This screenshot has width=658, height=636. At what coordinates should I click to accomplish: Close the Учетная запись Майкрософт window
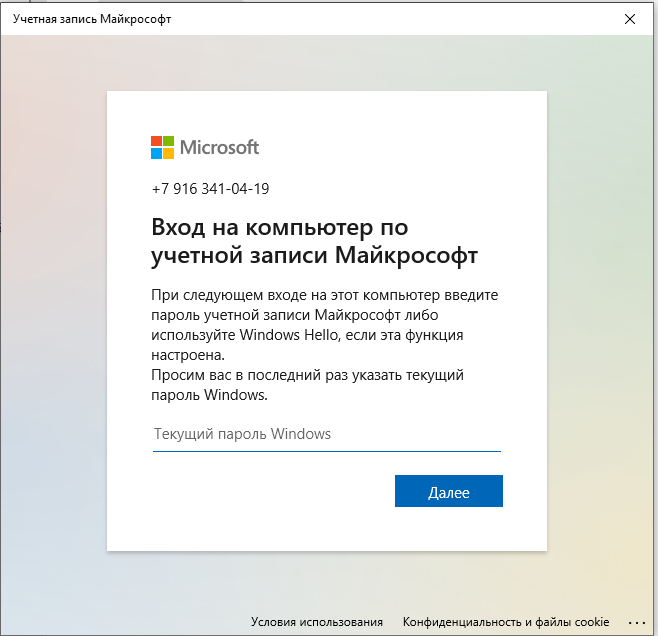point(629,19)
